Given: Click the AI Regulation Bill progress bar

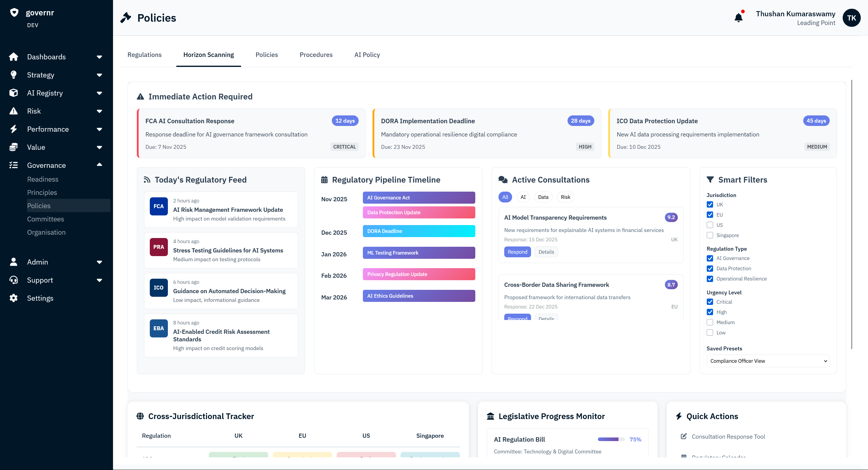Looking at the screenshot, I should (611, 439).
